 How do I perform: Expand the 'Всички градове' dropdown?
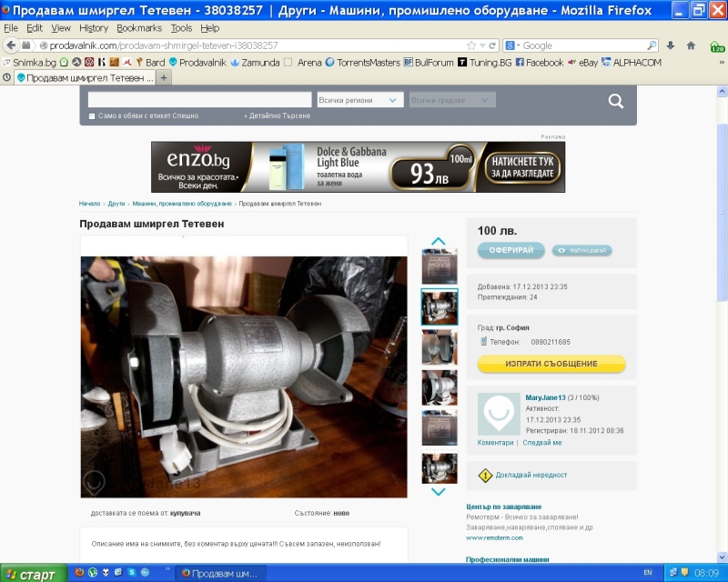[x=451, y=100]
